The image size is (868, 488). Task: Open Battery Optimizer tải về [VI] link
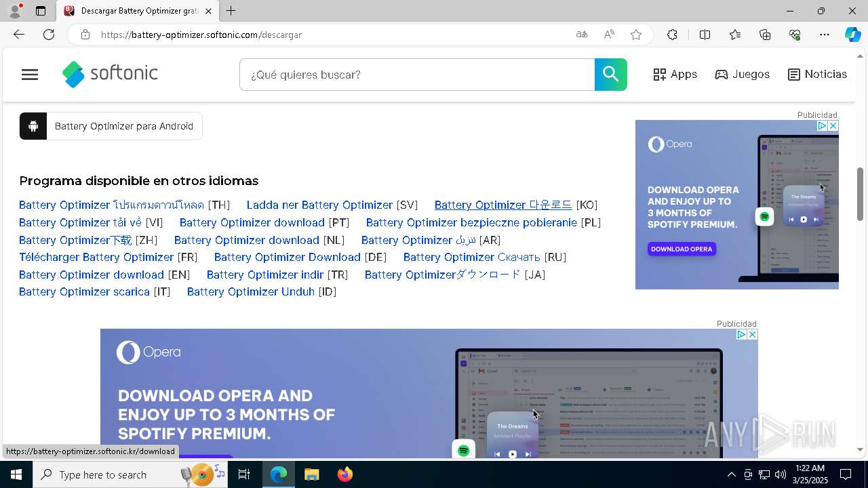80,222
